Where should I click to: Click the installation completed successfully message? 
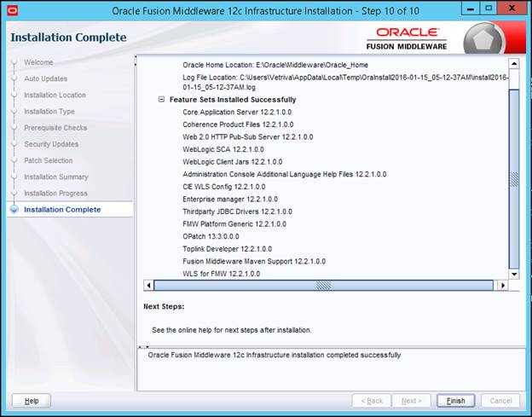pos(275,356)
